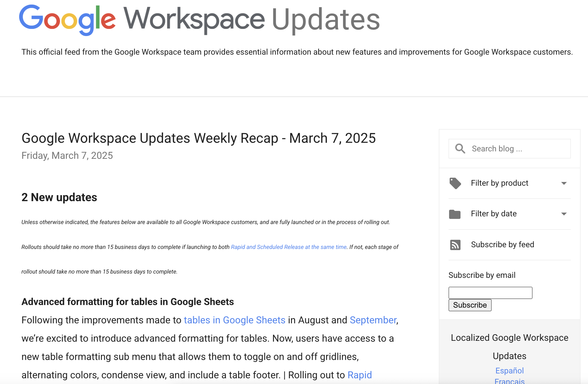Click the tag icon beside Filter by product
This screenshot has height=384, width=588.
[455, 183]
